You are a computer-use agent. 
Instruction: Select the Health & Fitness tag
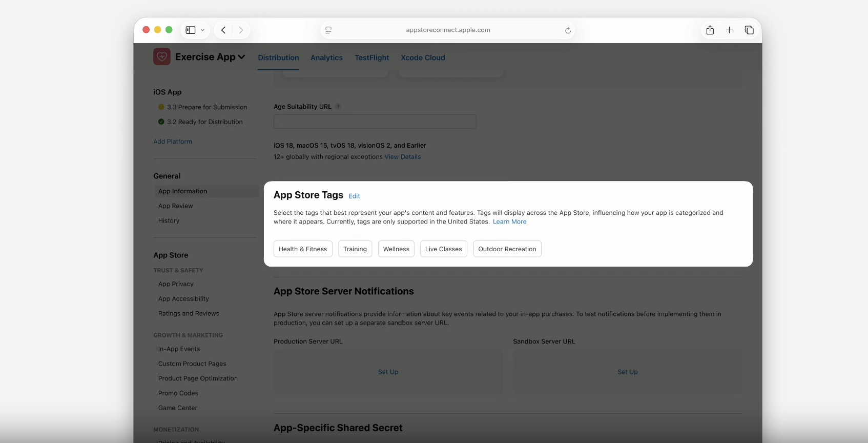303,249
